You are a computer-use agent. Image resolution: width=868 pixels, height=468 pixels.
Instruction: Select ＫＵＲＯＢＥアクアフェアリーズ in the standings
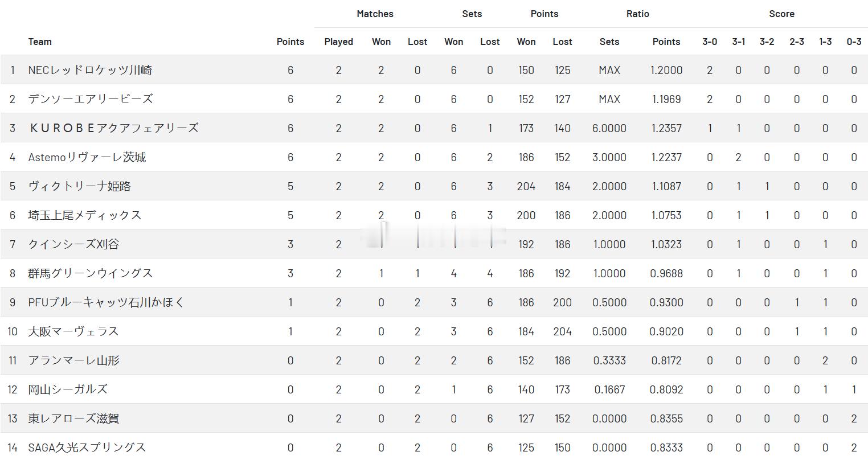[x=113, y=128]
